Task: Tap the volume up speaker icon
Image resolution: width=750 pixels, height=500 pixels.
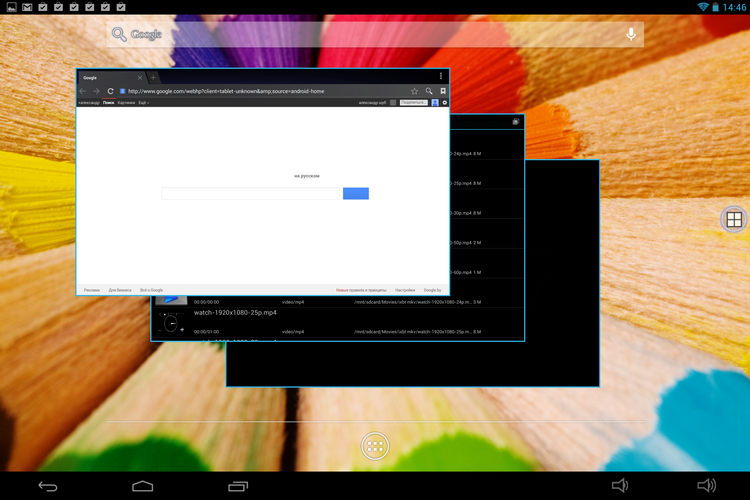Action: [x=706, y=486]
